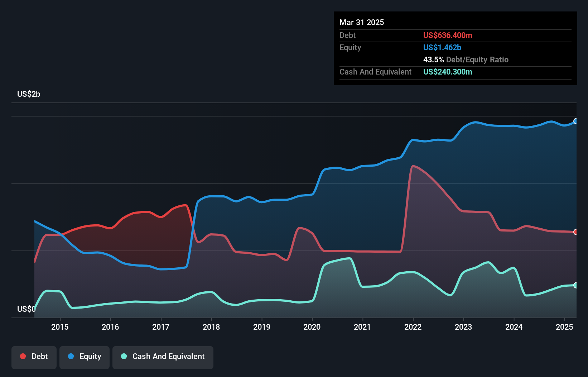This screenshot has width=588, height=377.
Task: Toggle the Equity series legend button
Action: tap(85, 357)
